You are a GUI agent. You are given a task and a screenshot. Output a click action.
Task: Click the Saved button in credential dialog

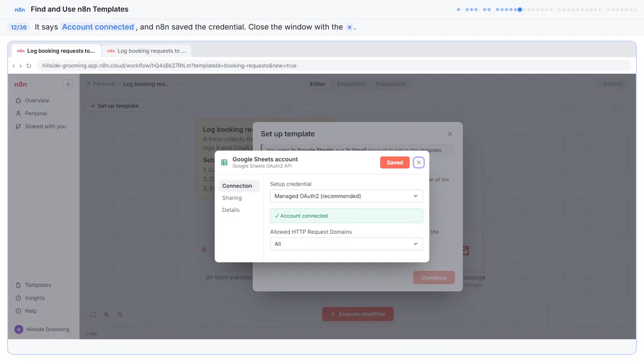pos(394,162)
